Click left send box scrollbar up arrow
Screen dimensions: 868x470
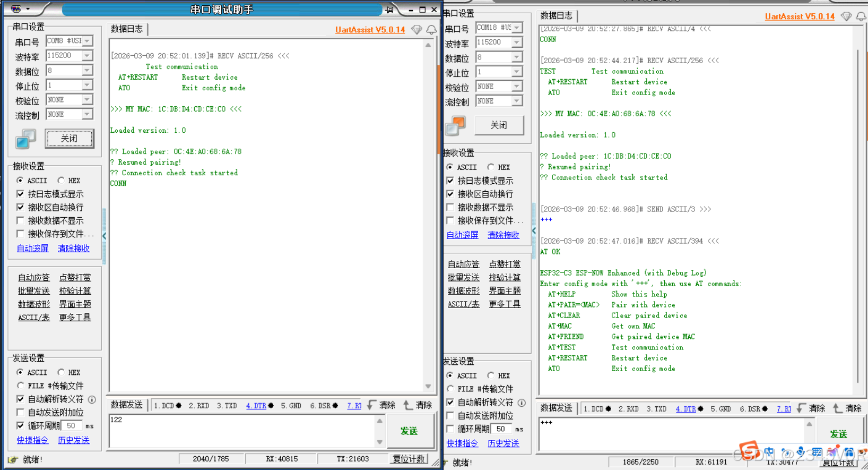coord(380,421)
